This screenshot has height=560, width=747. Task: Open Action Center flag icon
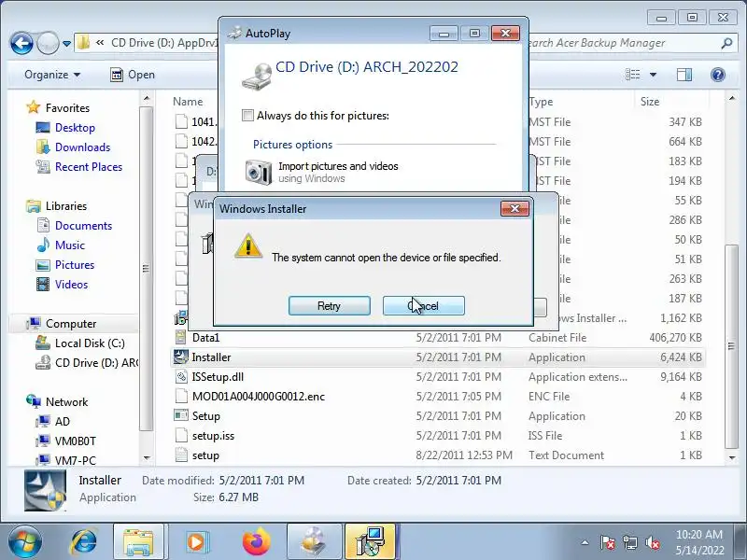(x=608, y=542)
